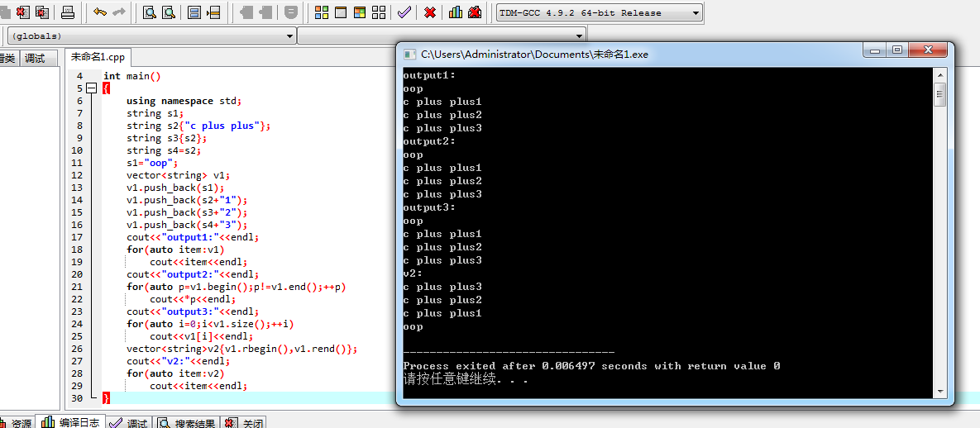Screen dimensions: 980x428
Task: Maximize the console window
Action: coord(896,50)
